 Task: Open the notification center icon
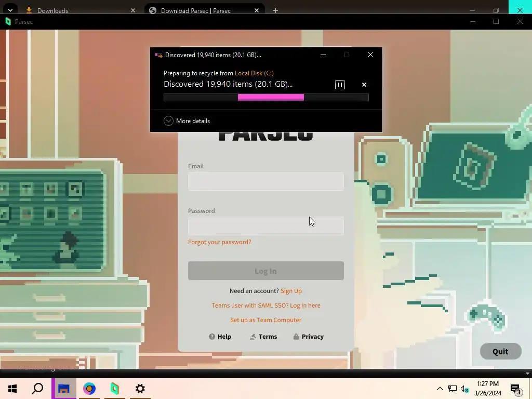click(x=516, y=389)
